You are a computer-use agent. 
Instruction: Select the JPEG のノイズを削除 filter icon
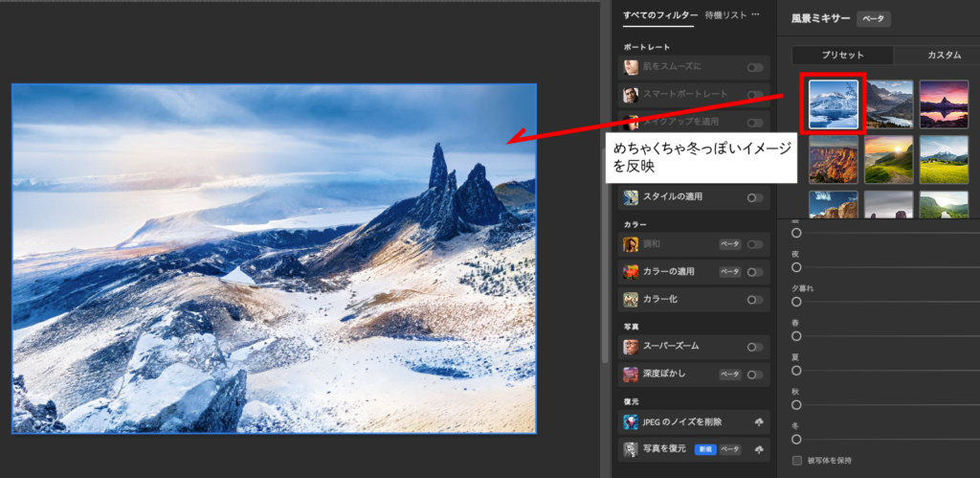[x=631, y=422]
